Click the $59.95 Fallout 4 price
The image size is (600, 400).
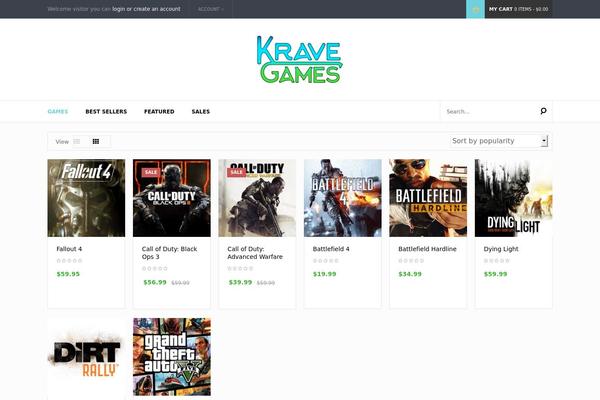click(68, 274)
